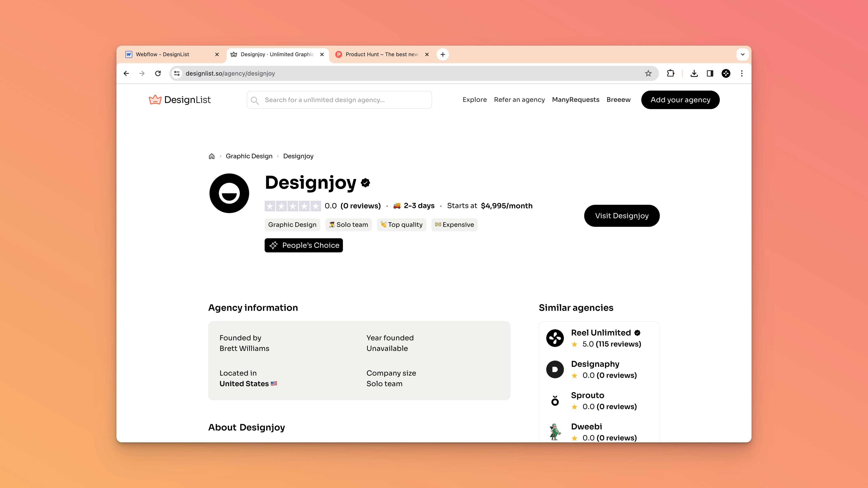Screen dimensions: 868x488
Task: Open the ManyRequests nav link
Action: click(x=576, y=100)
